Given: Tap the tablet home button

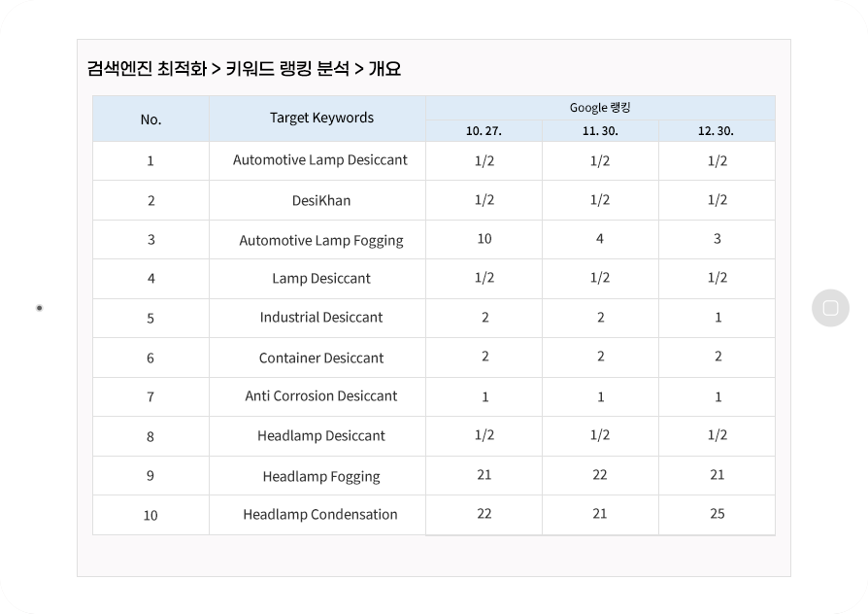Looking at the screenshot, I should click(830, 308).
